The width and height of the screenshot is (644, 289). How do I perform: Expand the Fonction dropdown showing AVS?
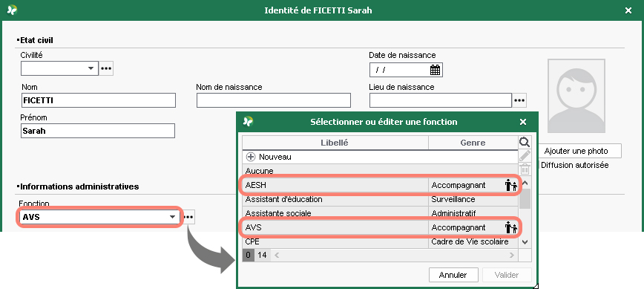coord(172,217)
